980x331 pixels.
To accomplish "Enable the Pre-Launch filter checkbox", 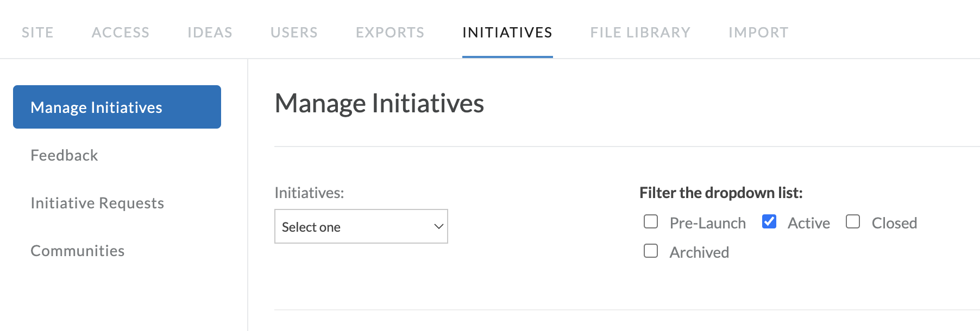I will [x=651, y=221].
